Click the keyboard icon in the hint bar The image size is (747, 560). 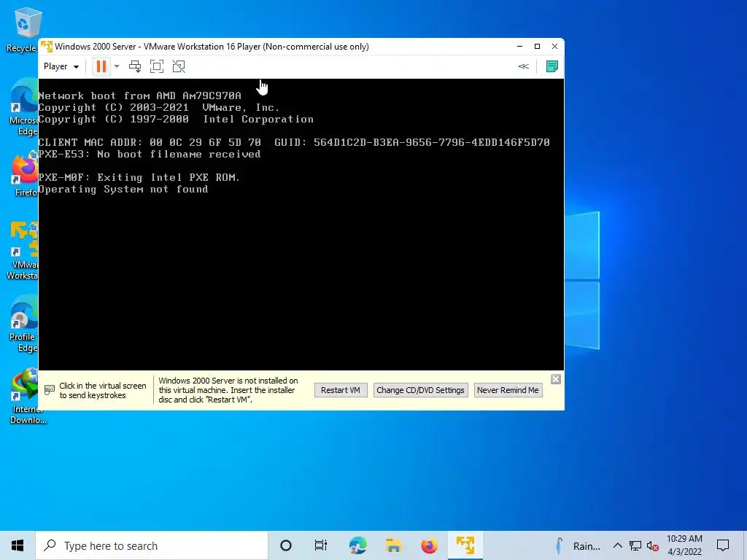[x=49, y=390]
